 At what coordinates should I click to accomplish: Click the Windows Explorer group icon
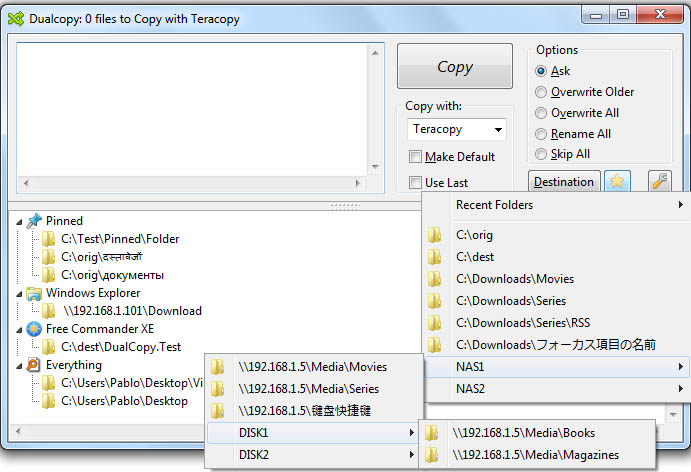pos(35,293)
